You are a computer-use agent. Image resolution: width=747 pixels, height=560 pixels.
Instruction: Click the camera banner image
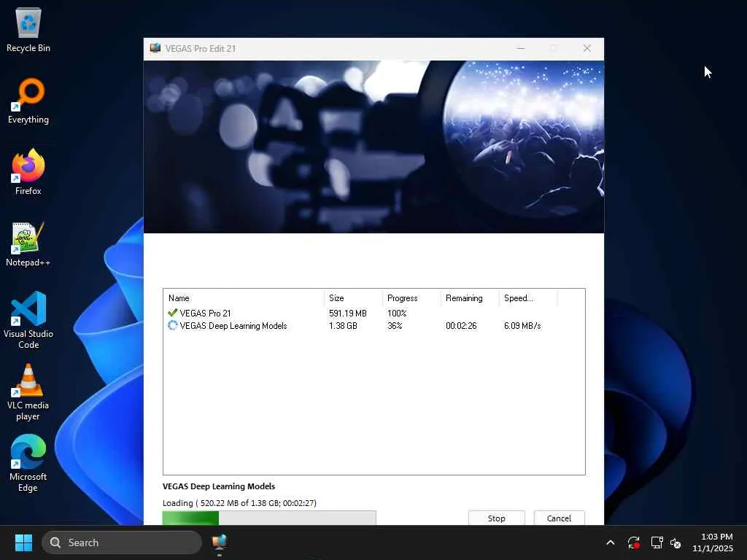374,147
